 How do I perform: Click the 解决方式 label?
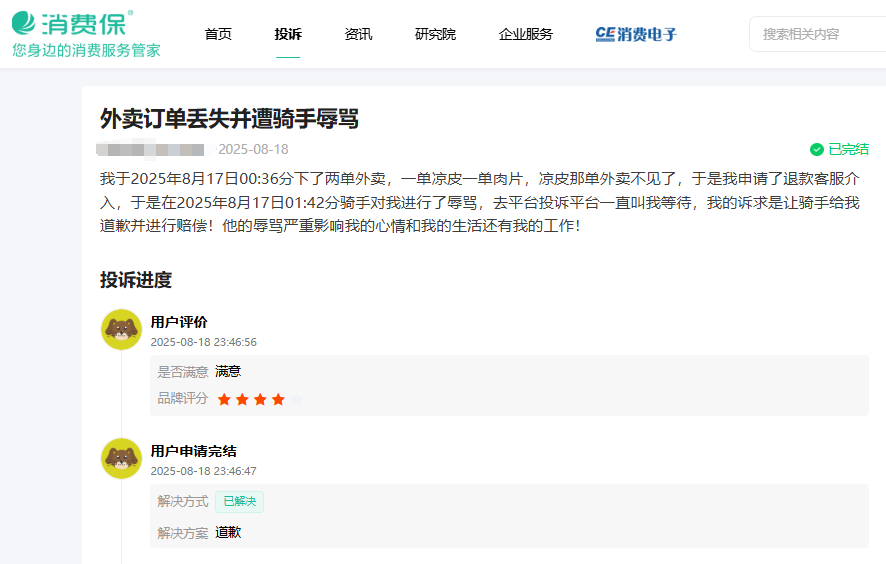coord(183,501)
